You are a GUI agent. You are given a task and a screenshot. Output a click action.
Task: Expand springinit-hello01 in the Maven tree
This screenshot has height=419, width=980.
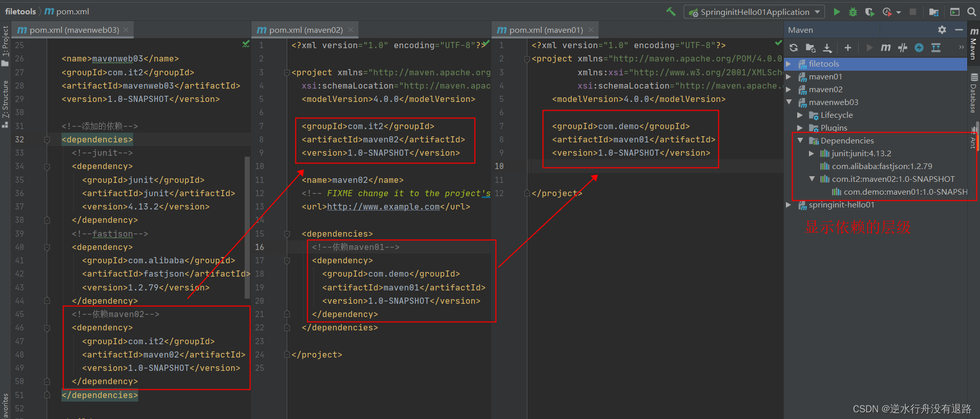[789, 205]
